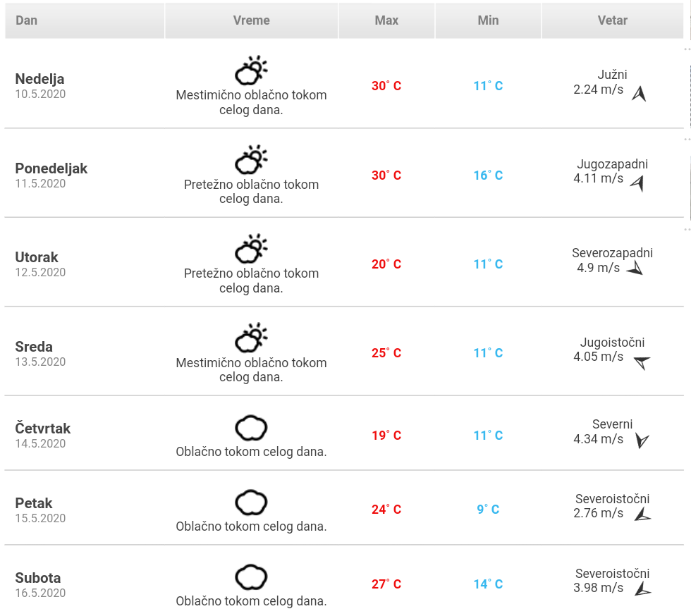
Task: Click the Sreda day label
Action: [34, 347]
